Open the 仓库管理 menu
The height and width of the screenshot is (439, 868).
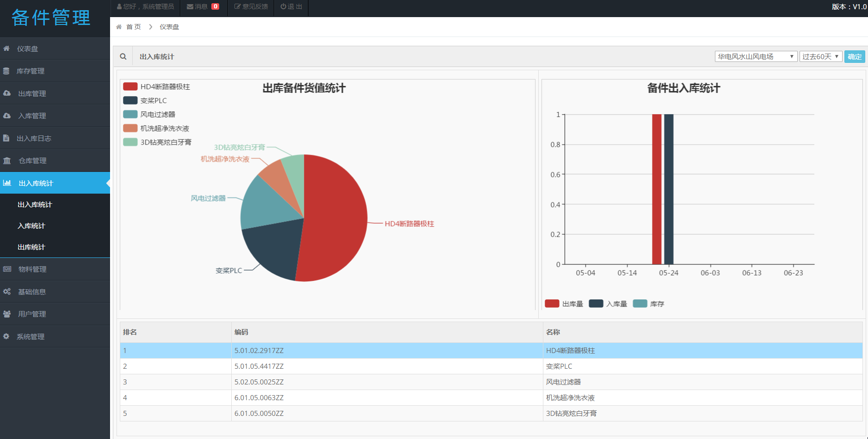(55, 160)
